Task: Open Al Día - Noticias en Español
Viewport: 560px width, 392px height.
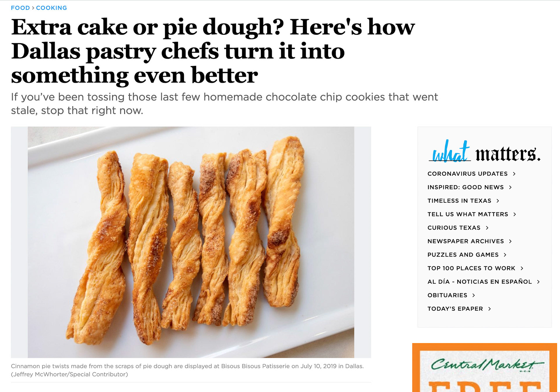Action: tap(479, 282)
